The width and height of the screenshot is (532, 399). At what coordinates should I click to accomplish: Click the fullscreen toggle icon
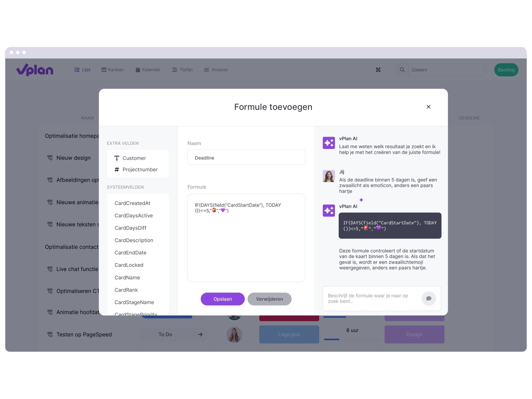click(378, 70)
